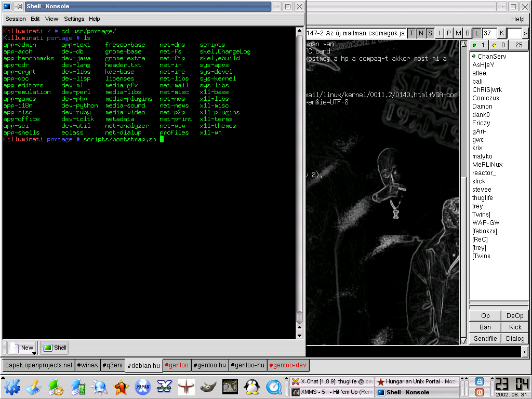Click the panel hide arrow at left edge

pos(3,377)
